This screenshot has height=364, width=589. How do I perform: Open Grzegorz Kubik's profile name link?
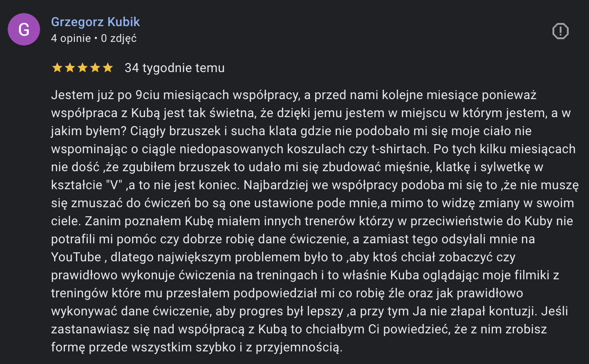pyautogui.click(x=96, y=22)
